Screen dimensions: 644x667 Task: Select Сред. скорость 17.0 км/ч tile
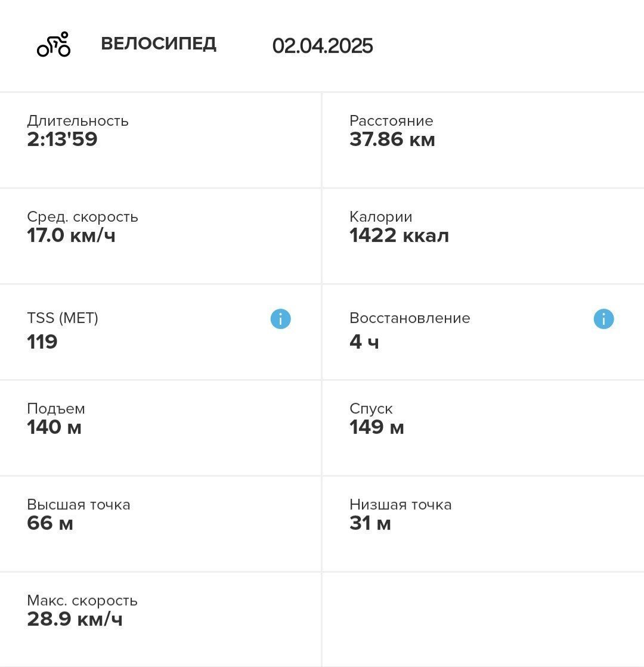click(160, 237)
